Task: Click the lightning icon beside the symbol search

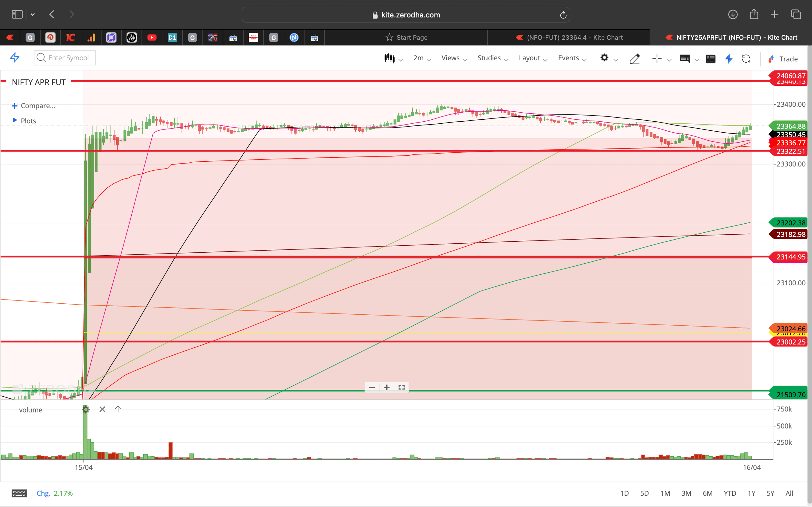Action: tap(15, 58)
